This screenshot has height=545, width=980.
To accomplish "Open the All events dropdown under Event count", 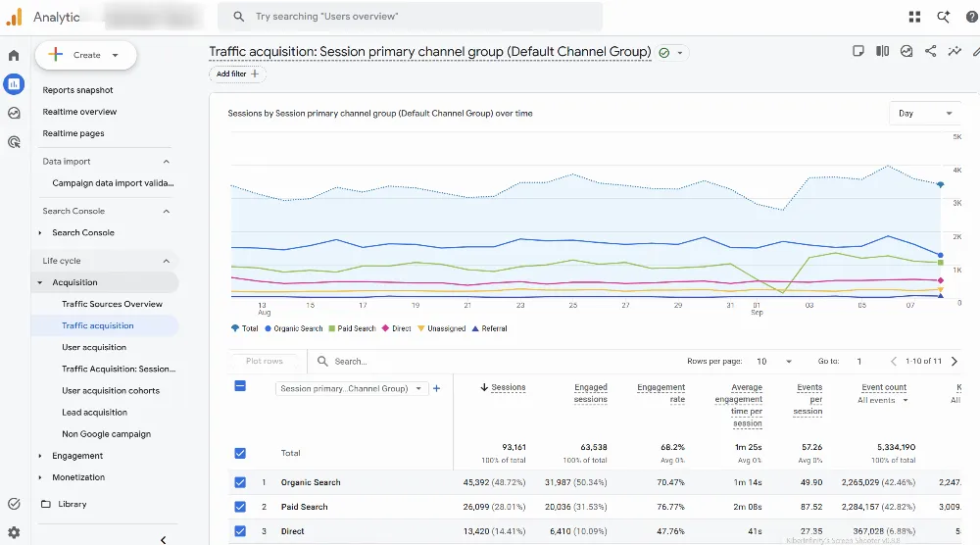I will (x=883, y=400).
